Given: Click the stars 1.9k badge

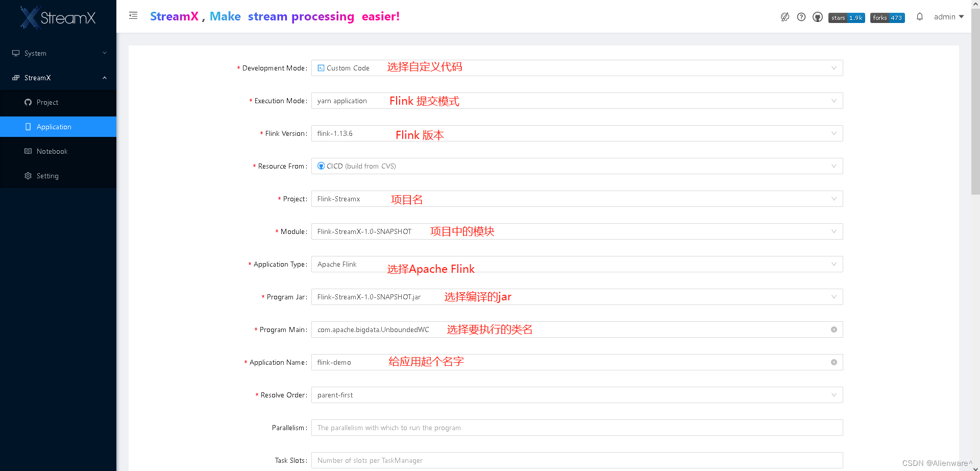Looking at the screenshot, I should coord(847,18).
